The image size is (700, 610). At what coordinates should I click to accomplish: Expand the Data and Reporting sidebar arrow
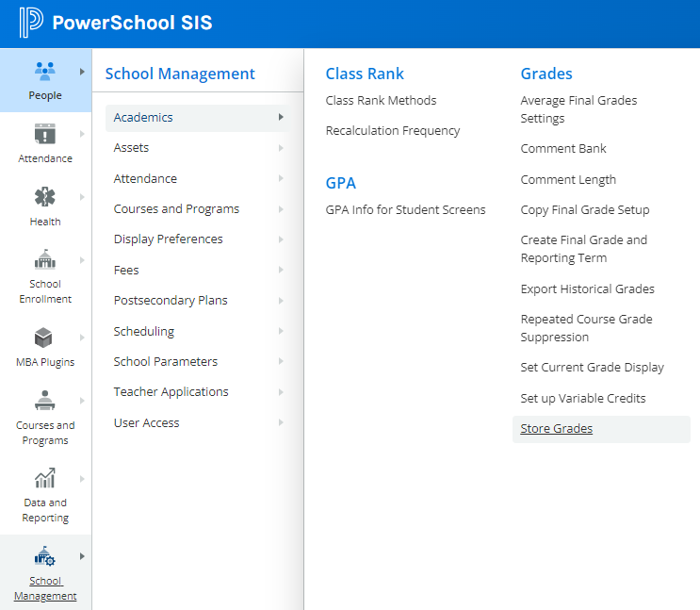coord(82,479)
